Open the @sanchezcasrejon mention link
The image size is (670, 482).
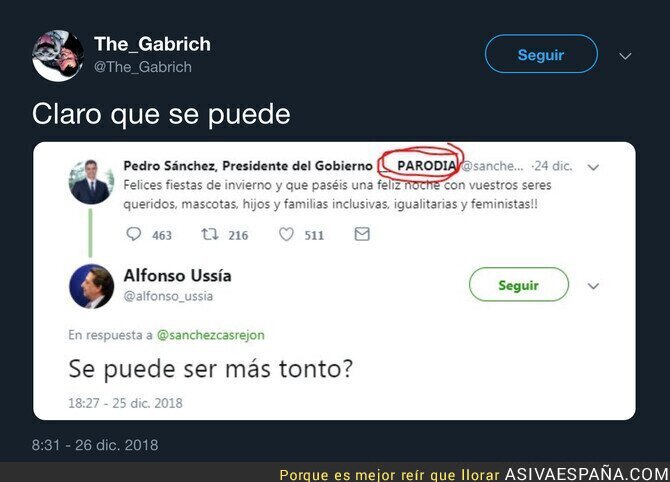(x=211, y=335)
